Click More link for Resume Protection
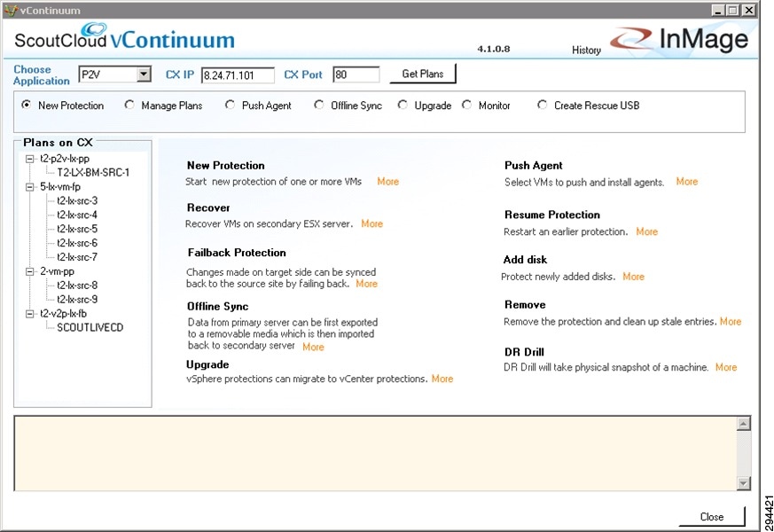774x532 pixels. tap(647, 231)
